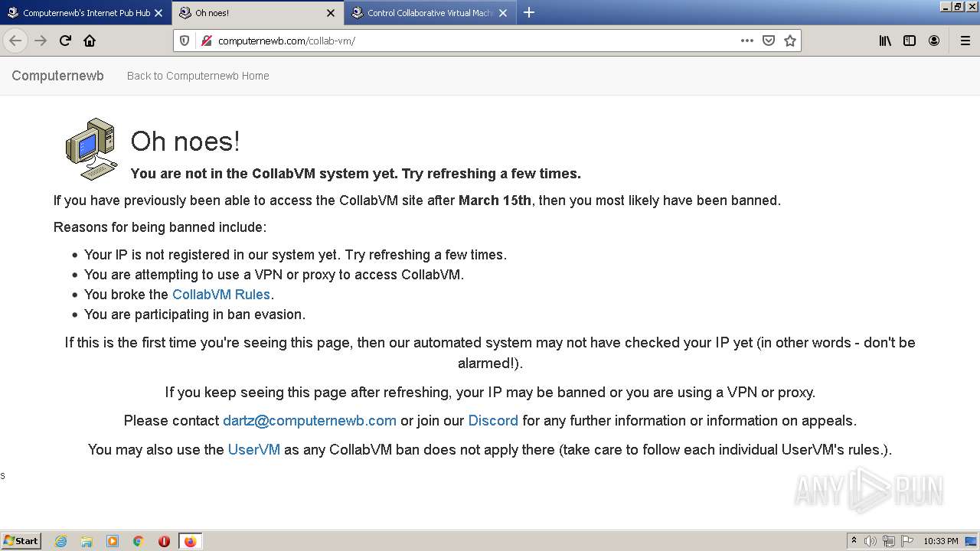This screenshot has height=551, width=980.
Task: Open the UserVM link
Action: 254,450
